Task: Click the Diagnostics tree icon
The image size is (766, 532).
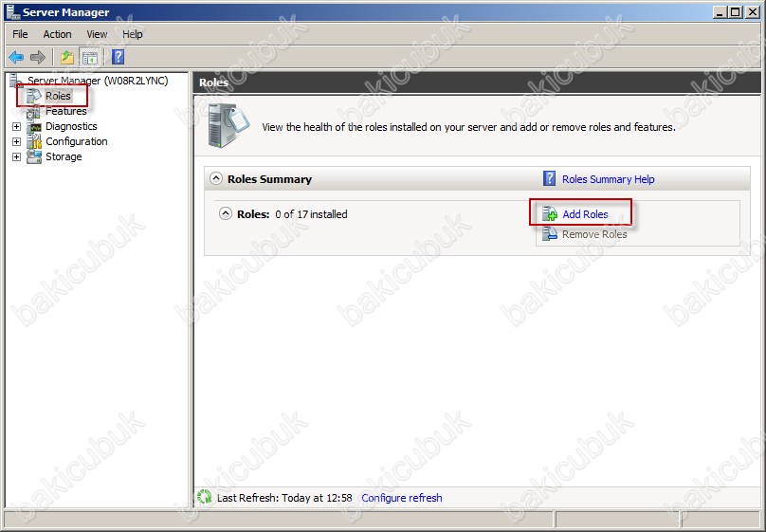Action: [34, 126]
